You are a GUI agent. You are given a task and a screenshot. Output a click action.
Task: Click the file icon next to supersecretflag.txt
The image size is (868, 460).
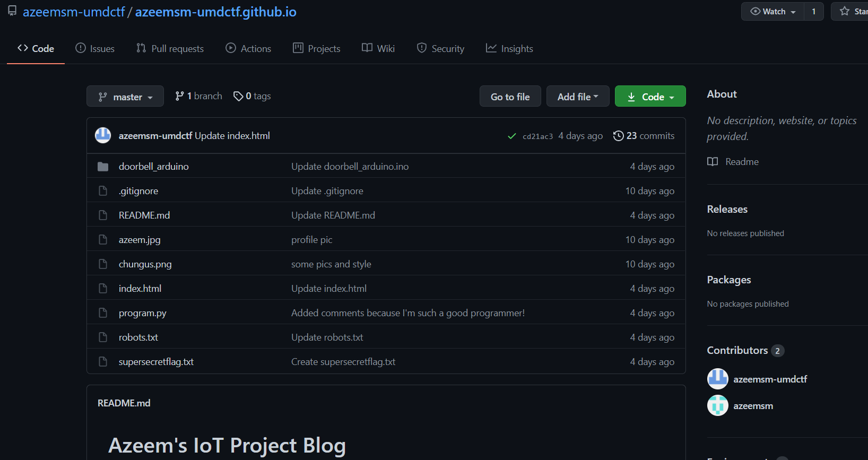click(x=103, y=362)
